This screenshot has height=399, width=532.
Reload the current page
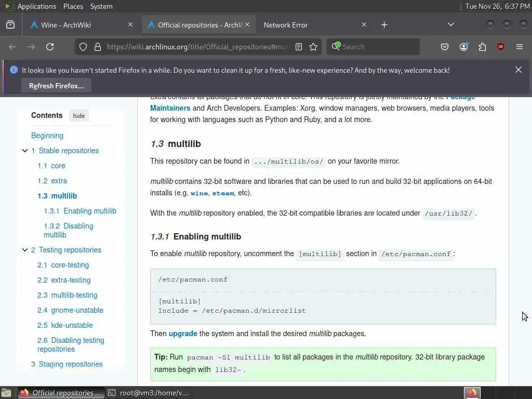[50, 47]
